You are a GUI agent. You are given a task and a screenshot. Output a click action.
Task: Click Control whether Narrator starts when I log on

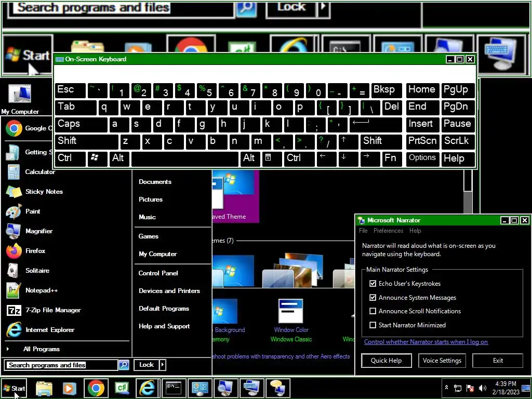tap(426, 342)
